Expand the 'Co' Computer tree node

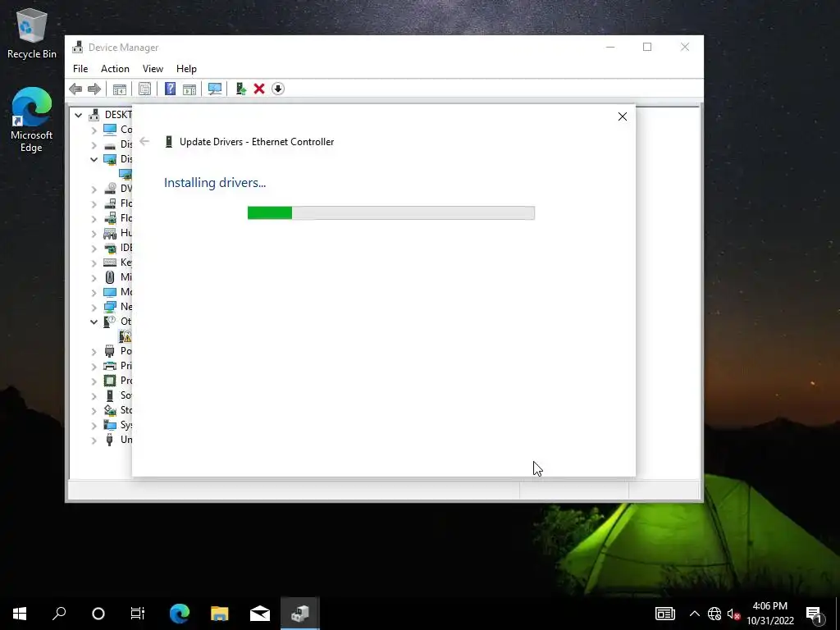(94, 130)
